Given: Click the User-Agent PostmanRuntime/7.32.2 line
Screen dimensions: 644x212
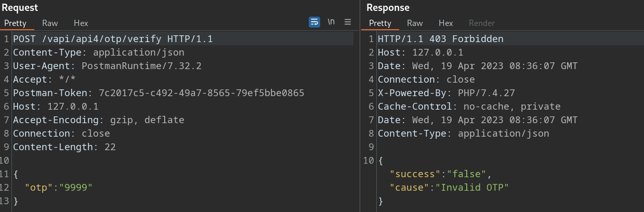Looking at the screenshot, I should pyautogui.click(x=107, y=66).
